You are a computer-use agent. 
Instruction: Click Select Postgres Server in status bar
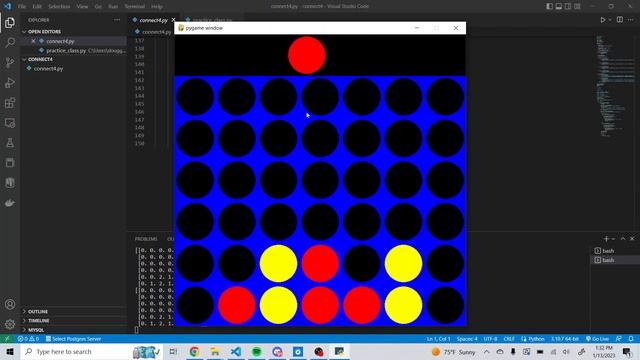coord(73,339)
